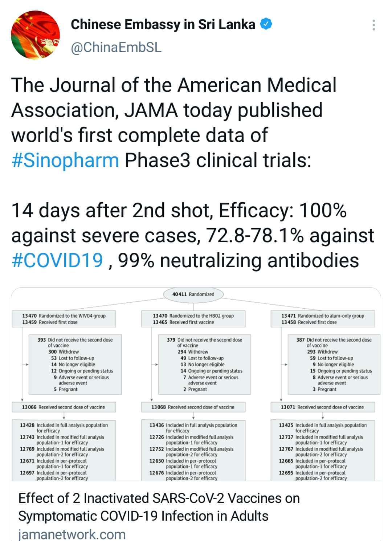The width and height of the screenshot is (392, 541).
Task: Open the three-dot tweet options menu
Action: pyautogui.click(x=373, y=25)
